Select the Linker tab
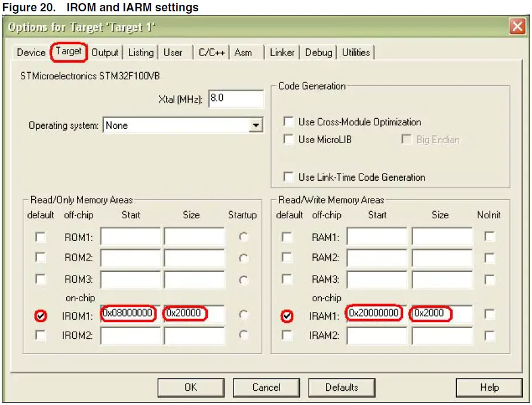Image resolution: width=532 pixels, height=405 pixels. [x=282, y=52]
